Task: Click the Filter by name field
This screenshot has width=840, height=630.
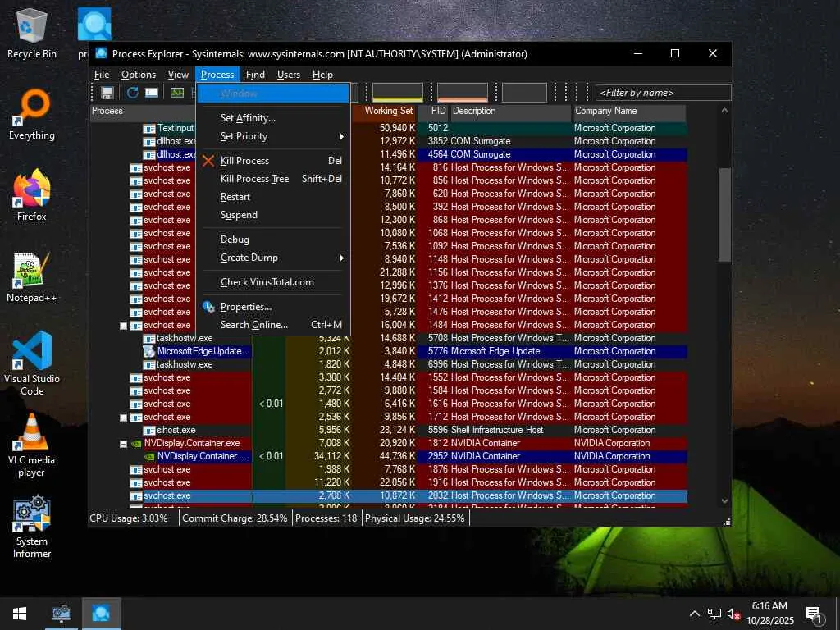Action: tap(663, 93)
